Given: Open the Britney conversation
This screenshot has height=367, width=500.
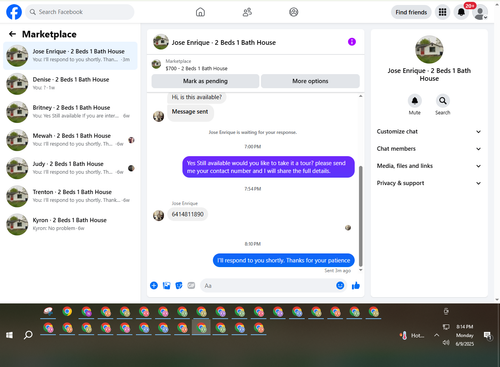Looking at the screenshot, I should [70, 112].
